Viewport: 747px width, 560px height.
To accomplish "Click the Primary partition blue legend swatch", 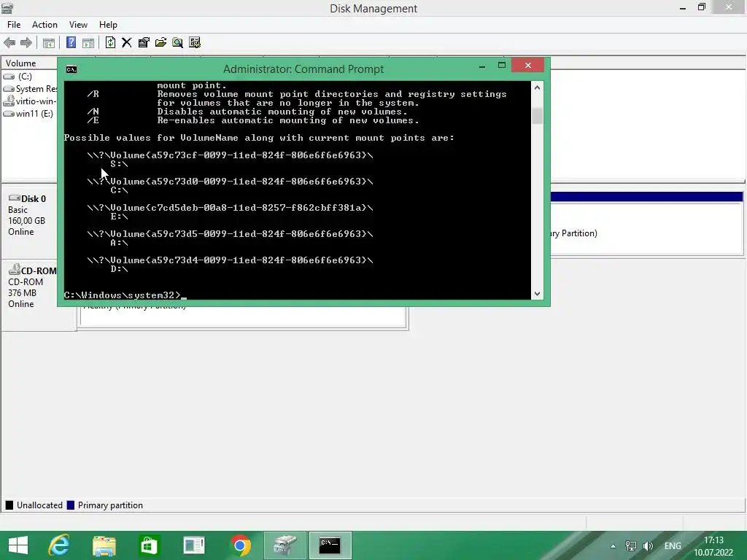I will pos(71,505).
